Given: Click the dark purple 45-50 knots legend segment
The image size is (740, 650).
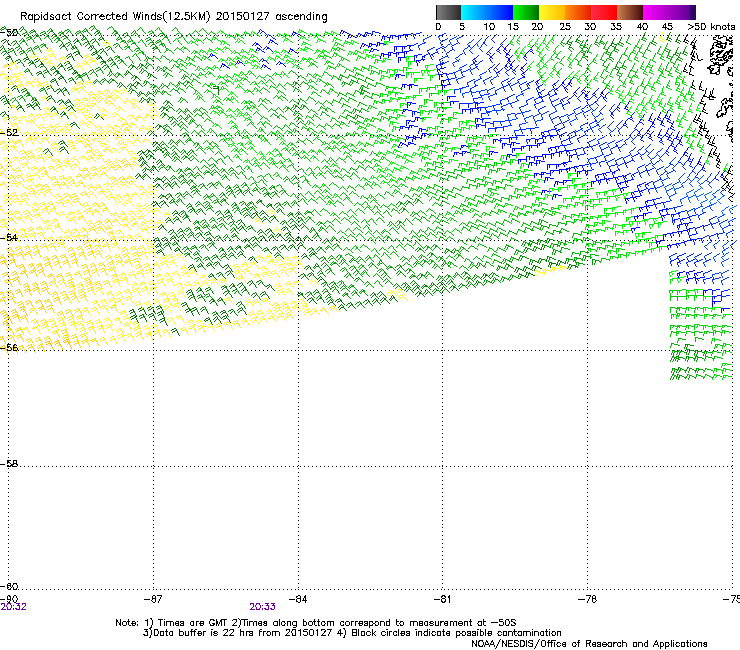Looking at the screenshot, I should [682, 12].
